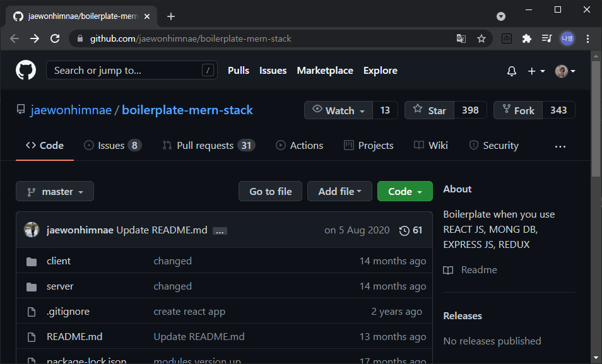Open the Releases heading link
Image resolution: width=602 pixels, height=364 pixels.
pos(463,316)
